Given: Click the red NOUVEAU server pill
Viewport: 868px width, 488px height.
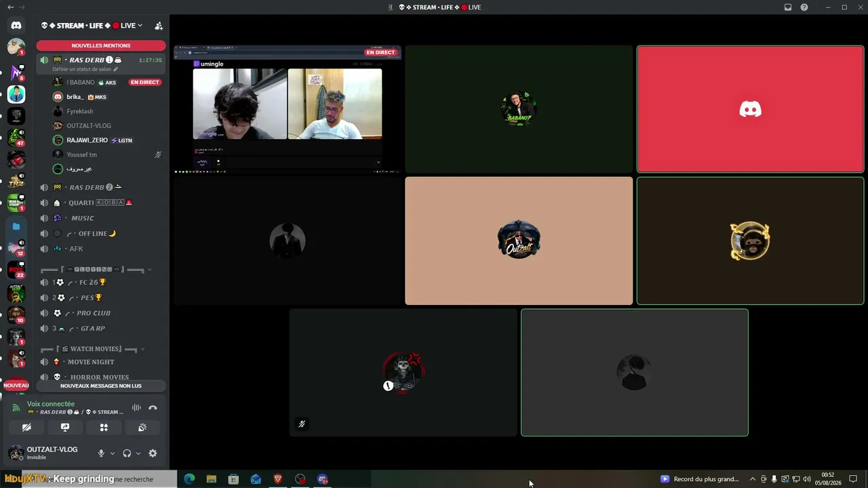Looking at the screenshot, I should coord(16,386).
